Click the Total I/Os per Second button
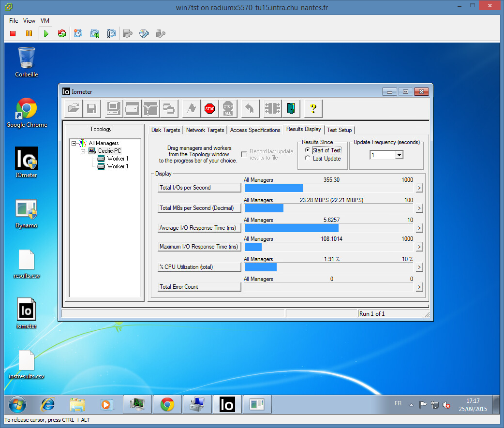 (x=199, y=188)
